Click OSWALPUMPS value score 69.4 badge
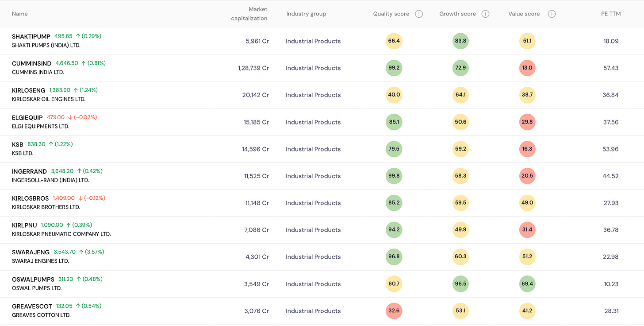 point(527,284)
